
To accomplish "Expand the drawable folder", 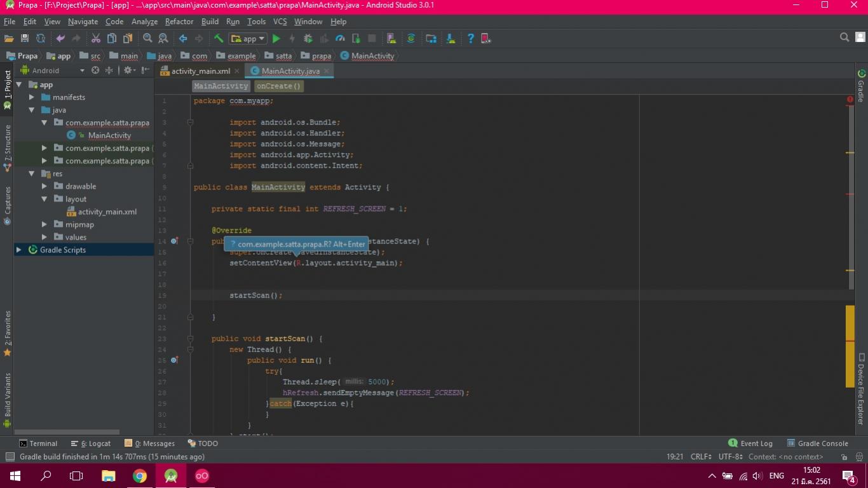I will pos(44,186).
